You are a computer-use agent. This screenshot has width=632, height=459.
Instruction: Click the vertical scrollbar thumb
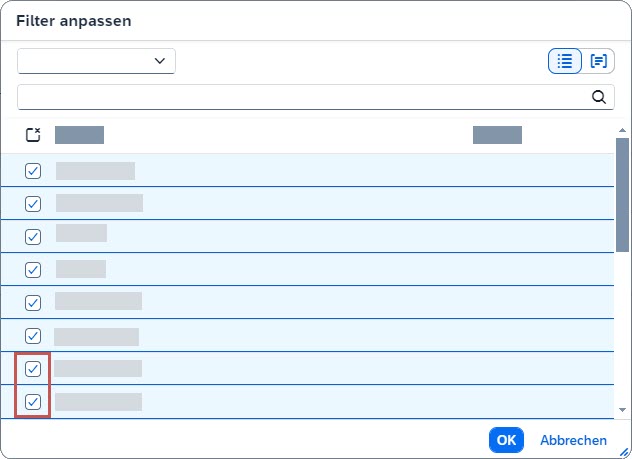point(622,195)
